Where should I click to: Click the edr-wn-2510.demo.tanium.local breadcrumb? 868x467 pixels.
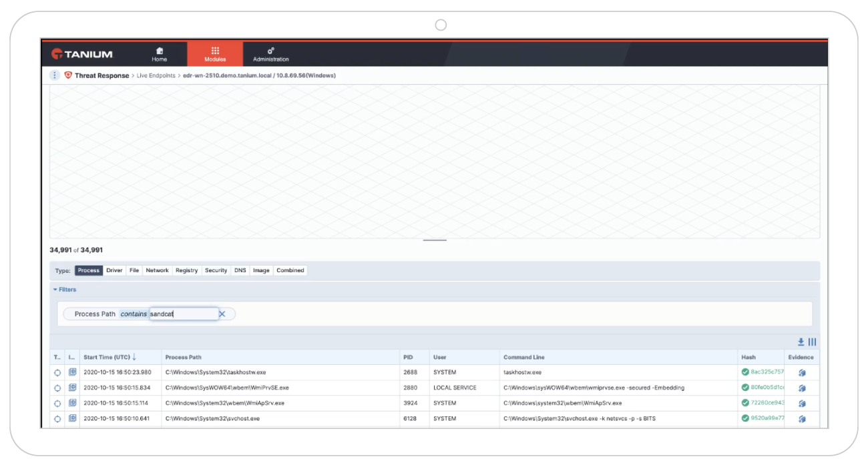[x=259, y=76]
